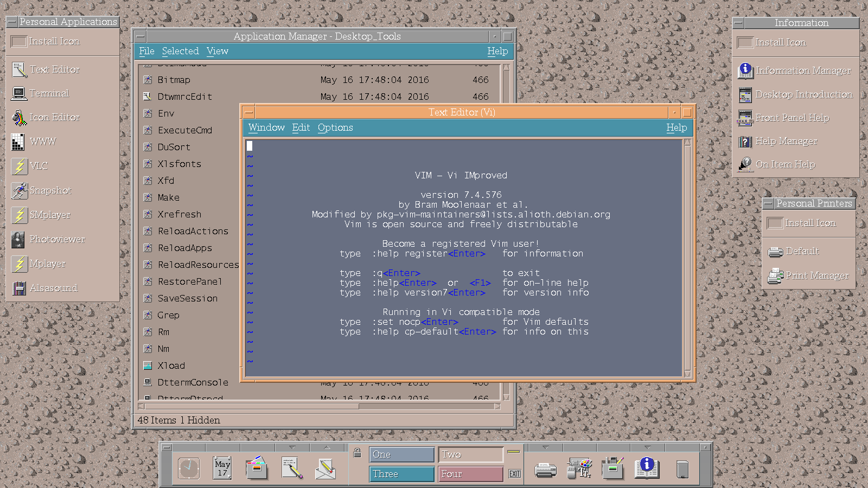Open File menu in Application Manager

[x=146, y=51]
